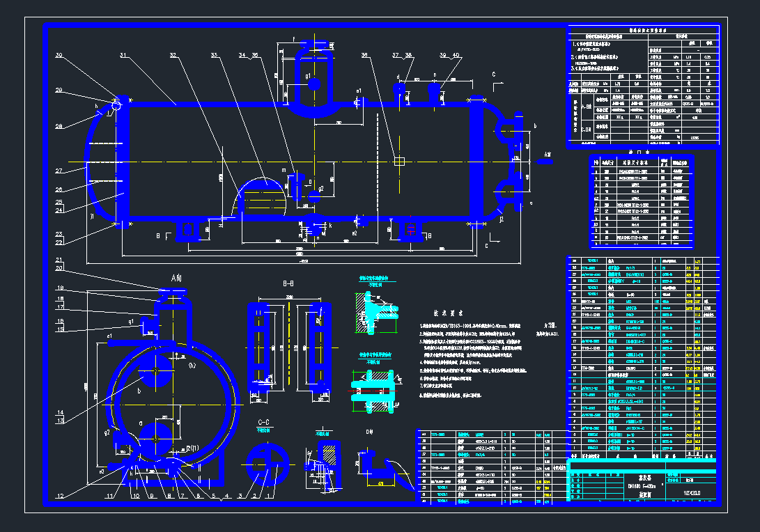Select part callout number 31
Image resolution: width=760 pixels, height=532 pixels.
click(x=123, y=55)
